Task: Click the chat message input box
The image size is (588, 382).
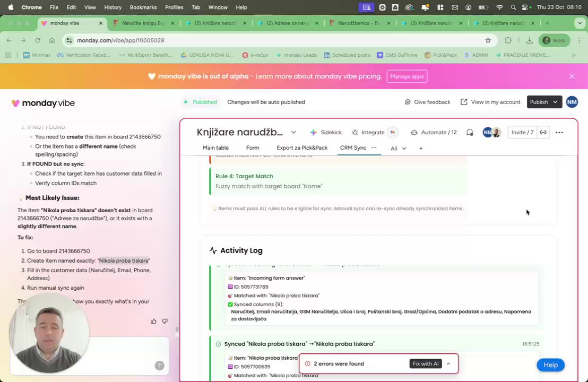Action: pyautogui.click(x=89, y=356)
